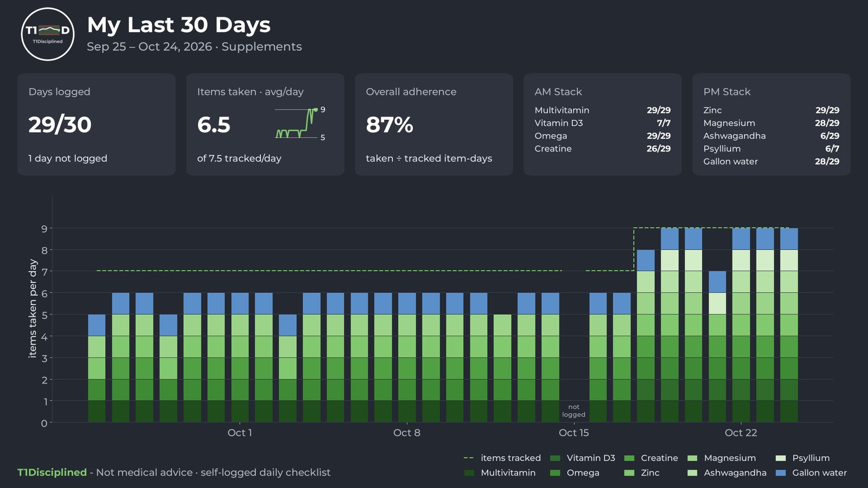Click the Gallon water 28/29 count

(x=827, y=162)
